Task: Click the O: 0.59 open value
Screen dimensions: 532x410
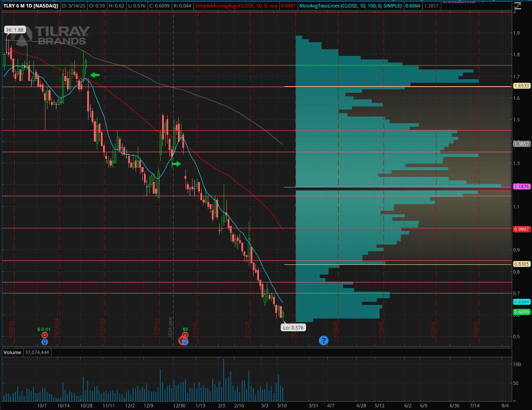Action: coord(96,7)
